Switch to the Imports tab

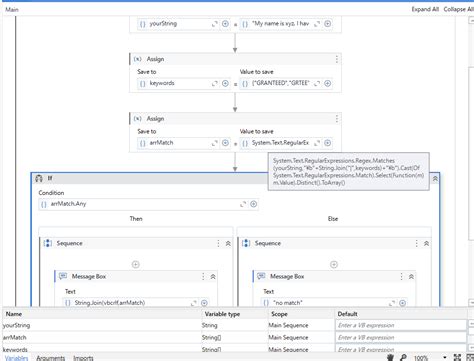click(x=83, y=358)
